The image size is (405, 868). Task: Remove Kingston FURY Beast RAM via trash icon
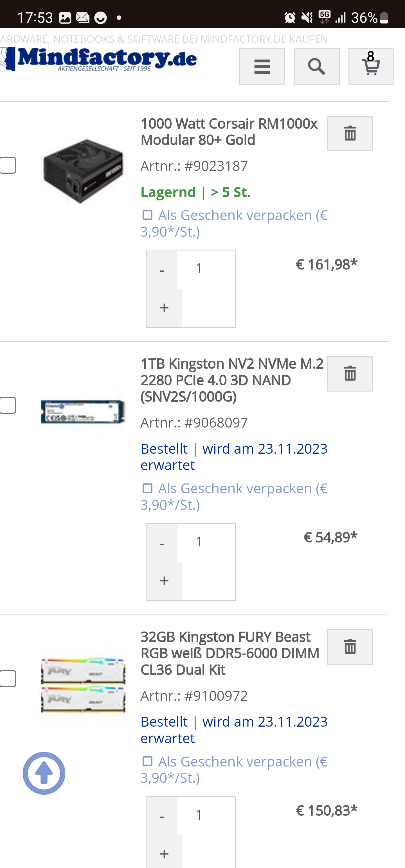pyautogui.click(x=350, y=647)
